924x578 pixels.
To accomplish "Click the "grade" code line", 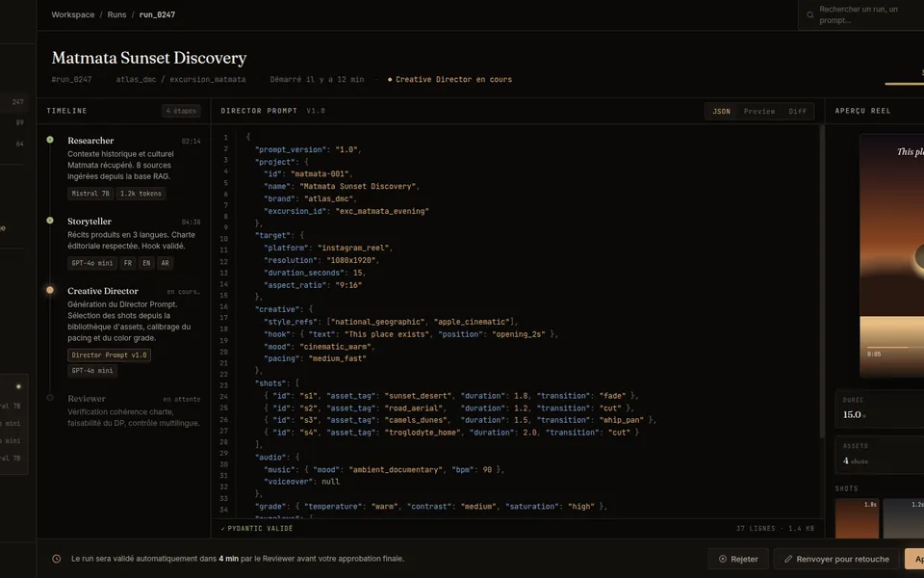I will (431, 506).
